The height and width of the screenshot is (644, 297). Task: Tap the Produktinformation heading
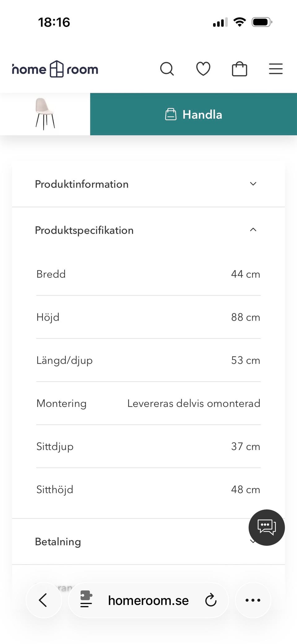pyautogui.click(x=82, y=184)
